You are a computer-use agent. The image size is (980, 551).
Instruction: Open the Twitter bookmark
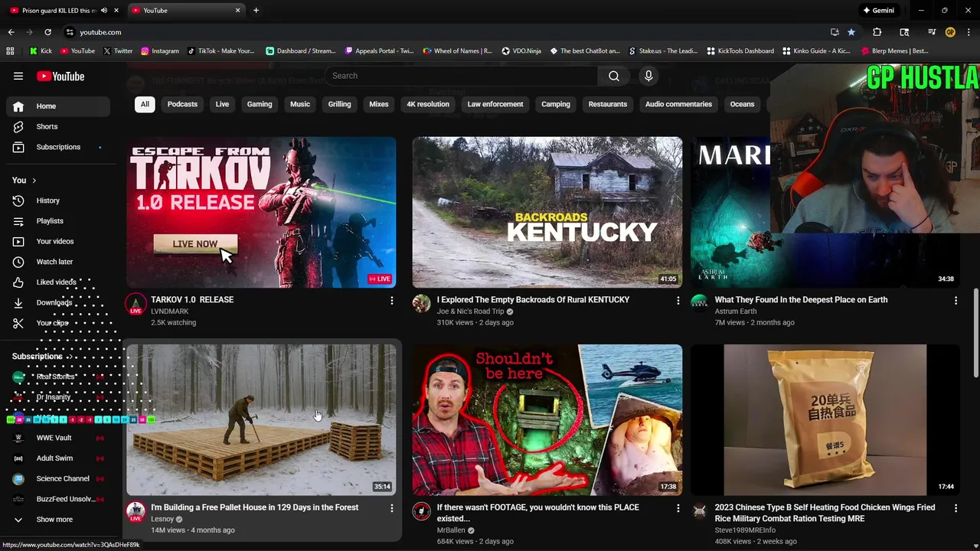pos(117,51)
